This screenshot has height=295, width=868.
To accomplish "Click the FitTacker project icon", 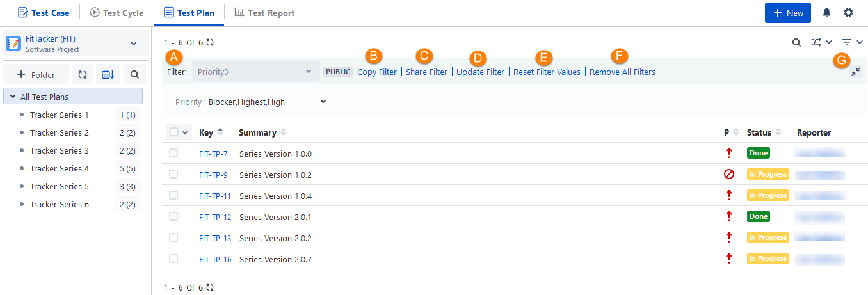I will pyautogui.click(x=13, y=44).
